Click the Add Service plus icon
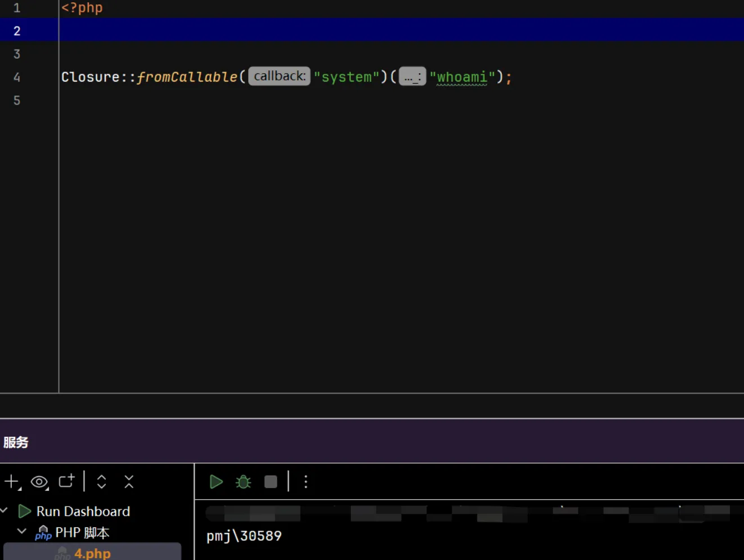This screenshot has width=744, height=560. click(11, 482)
